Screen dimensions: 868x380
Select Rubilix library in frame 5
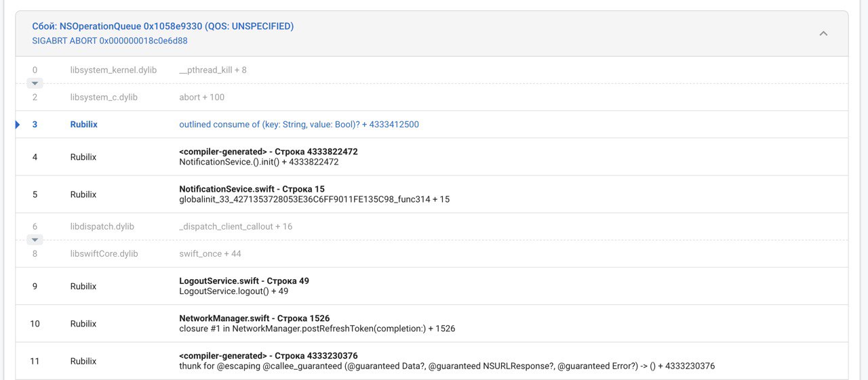pos(83,194)
